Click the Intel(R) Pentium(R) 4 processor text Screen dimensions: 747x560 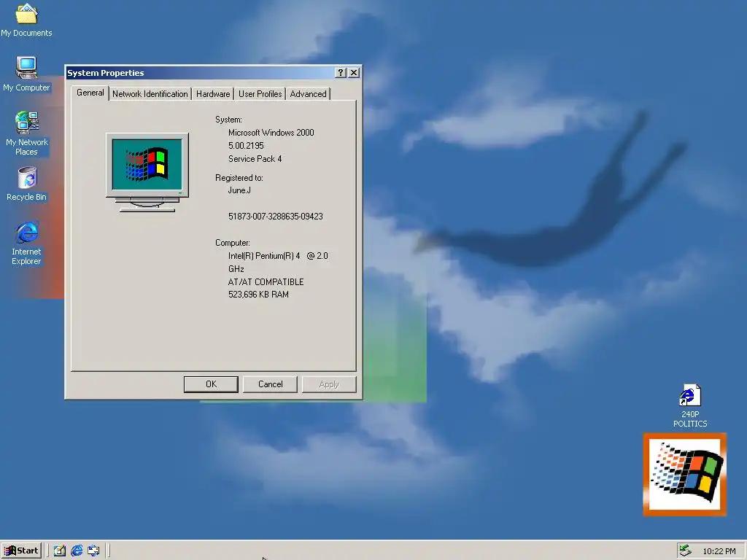(x=278, y=262)
